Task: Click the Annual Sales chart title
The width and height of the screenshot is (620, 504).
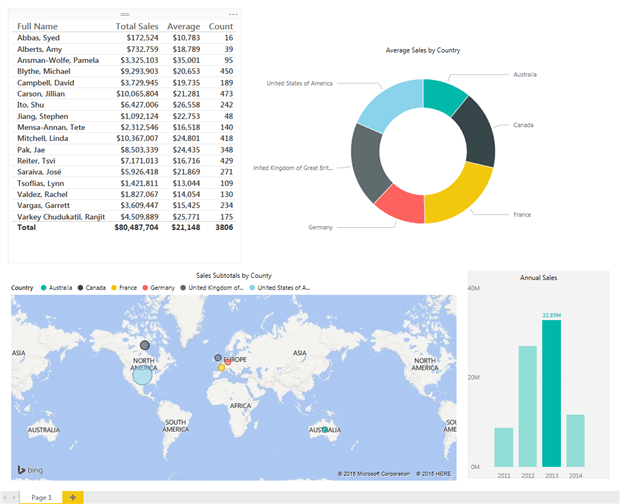Action: tap(539, 278)
